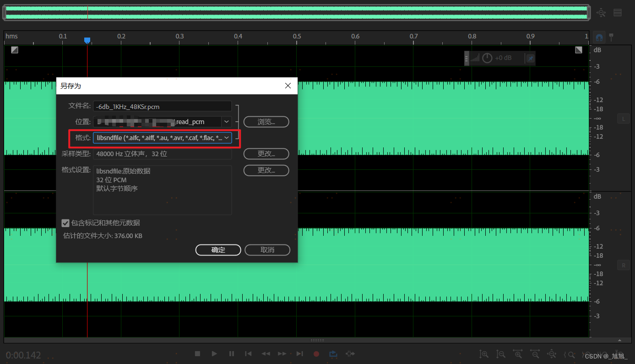This screenshot has height=364, width=635.
Task: Click the 另存为 dialog title
Action: pos(71,86)
